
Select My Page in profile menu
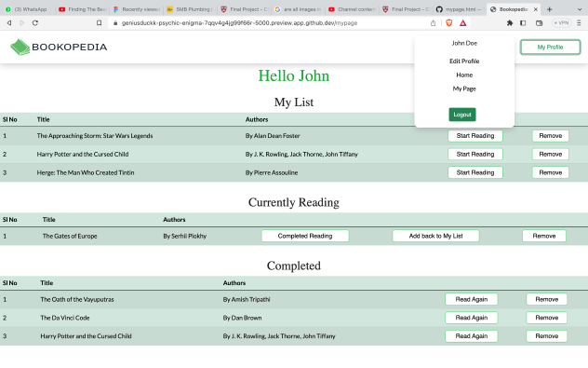[x=464, y=89]
